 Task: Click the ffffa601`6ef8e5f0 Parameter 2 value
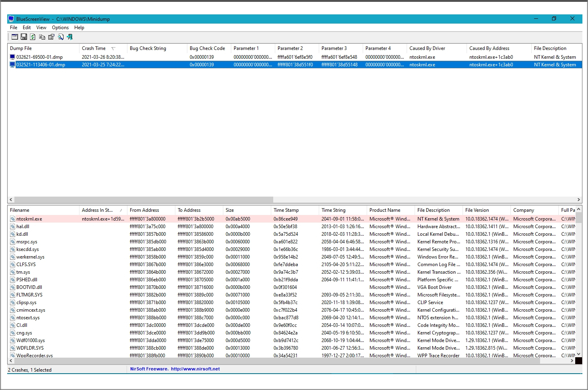pyautogui.click(x=295, y=57)
